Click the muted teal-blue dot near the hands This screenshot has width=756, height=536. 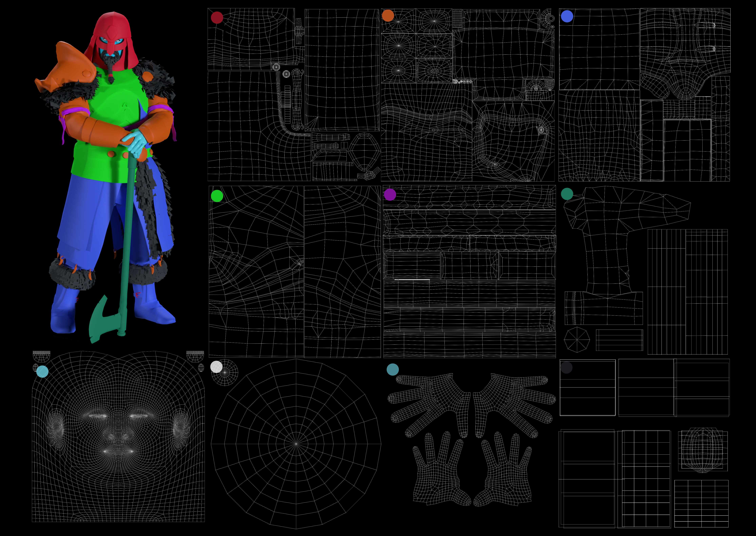coord(393,370)
